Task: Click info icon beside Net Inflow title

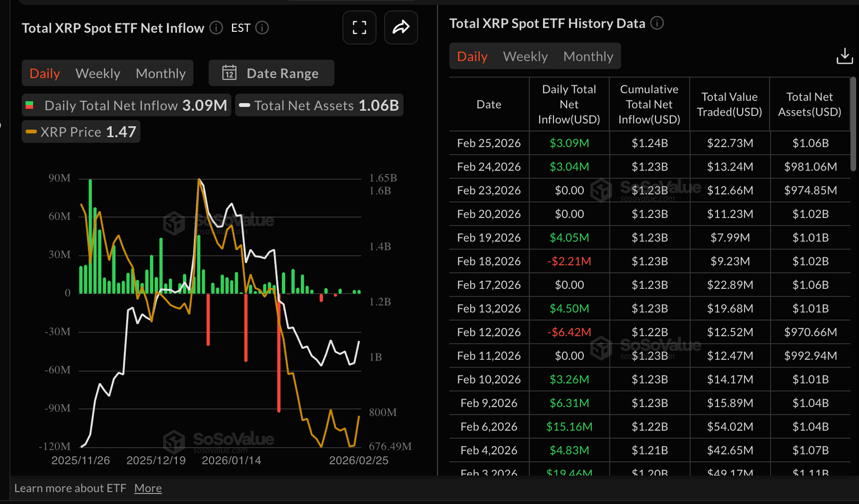Action: [216, 27]
